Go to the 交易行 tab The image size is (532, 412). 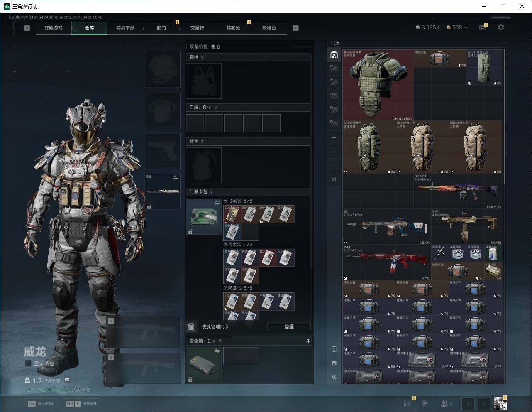point(197,28)
